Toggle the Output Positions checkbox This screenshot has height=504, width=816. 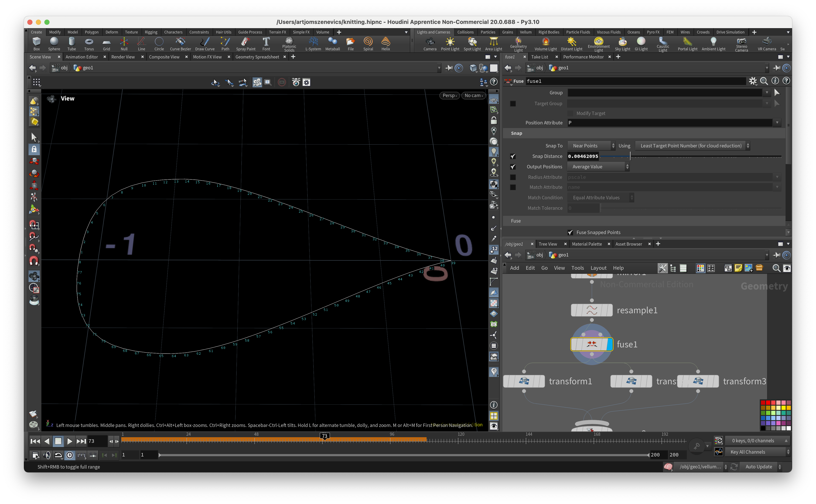click(513, 167)
